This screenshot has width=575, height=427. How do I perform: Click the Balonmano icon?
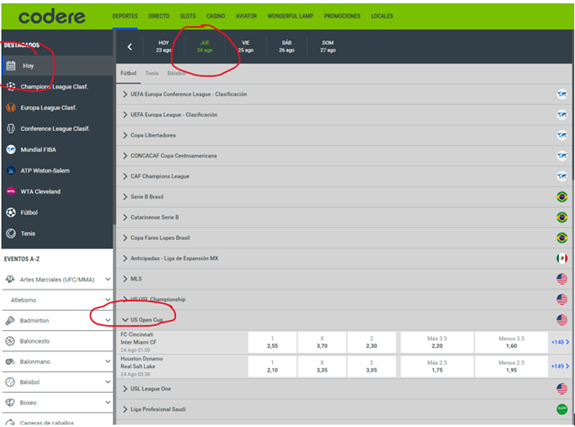[10, 361]
